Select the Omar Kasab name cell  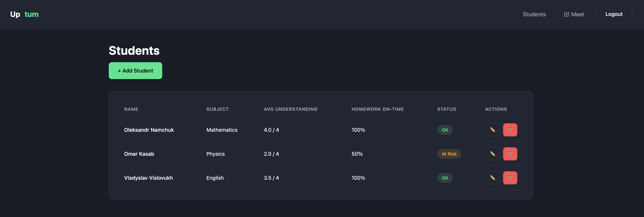139,154
